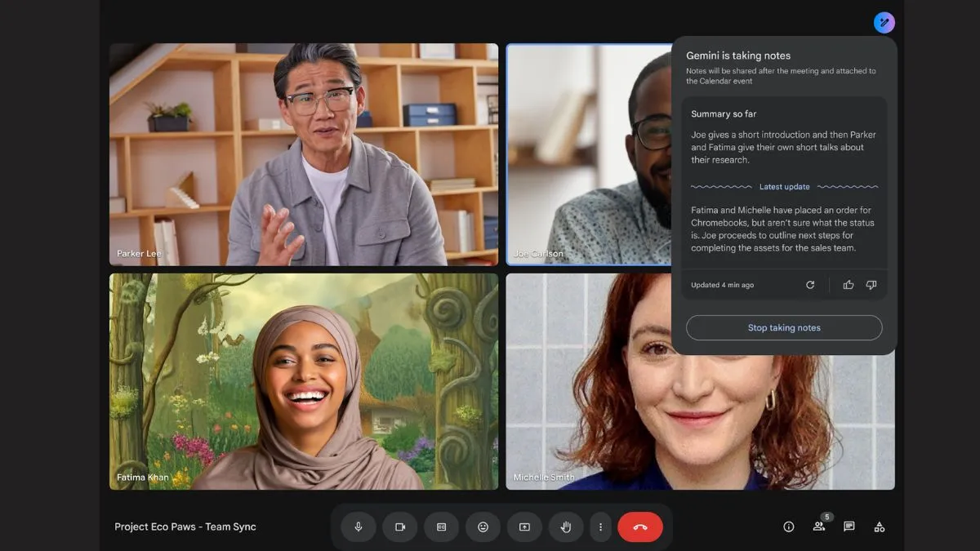Viewport: 980px width, 551px height.
Task: View the meeting details info icon
Action: (x=788, y=527)
